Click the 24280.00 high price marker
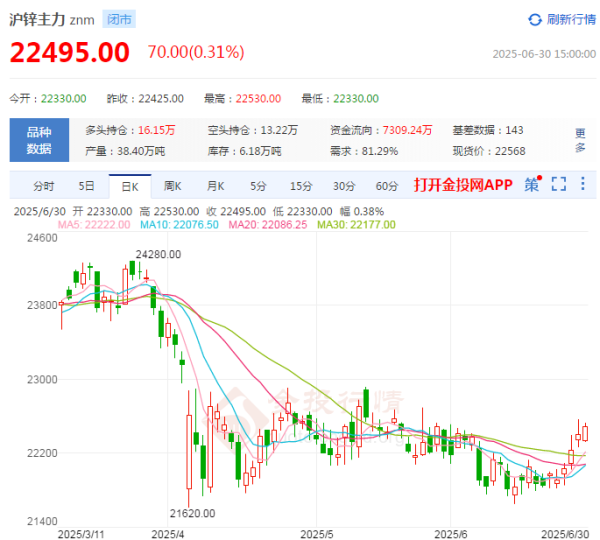 pyautogui.click(x=158, y=255)
